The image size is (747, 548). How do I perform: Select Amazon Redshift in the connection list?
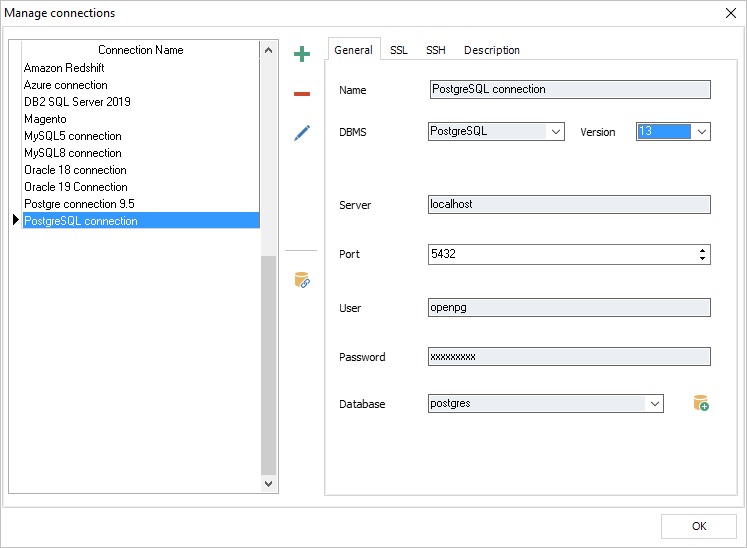point(141,68)
